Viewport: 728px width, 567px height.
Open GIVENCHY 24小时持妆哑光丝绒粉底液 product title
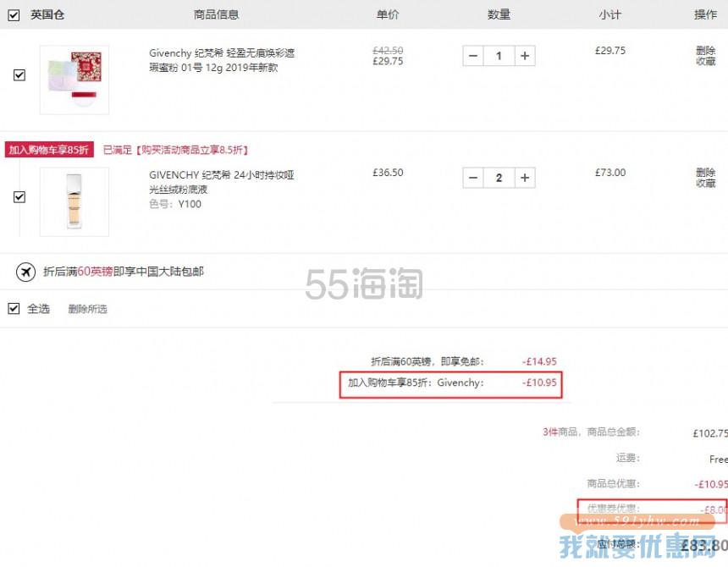(x=222, y=182)
